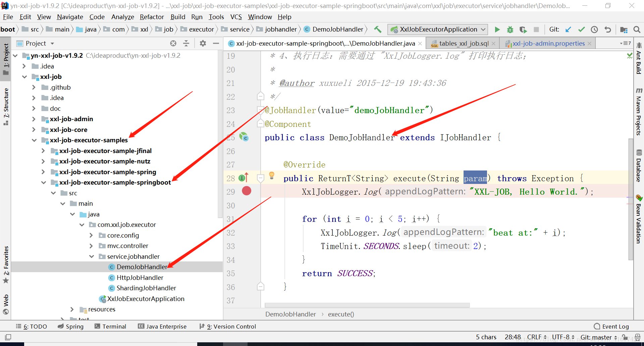
Task: Start debugging with the bug icon
Action: [x=510, y=30]
